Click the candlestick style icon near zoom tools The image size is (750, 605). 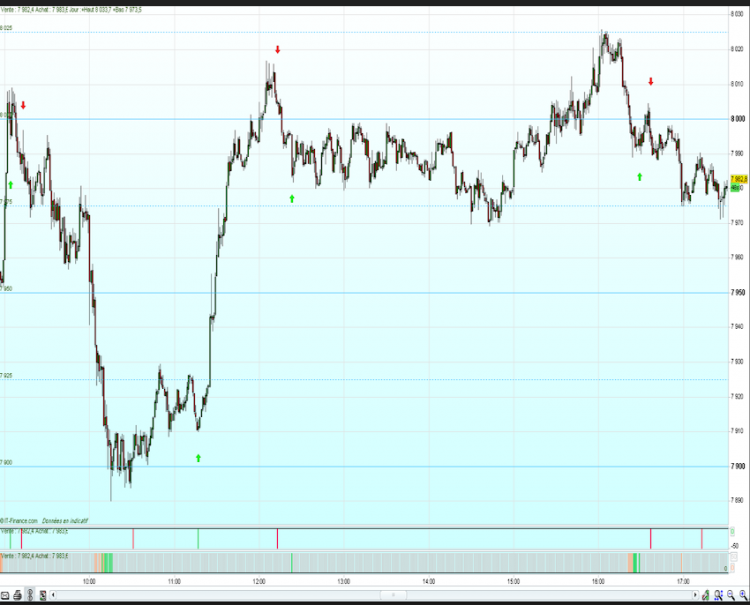pyautogui.click(x=706, y=595)
